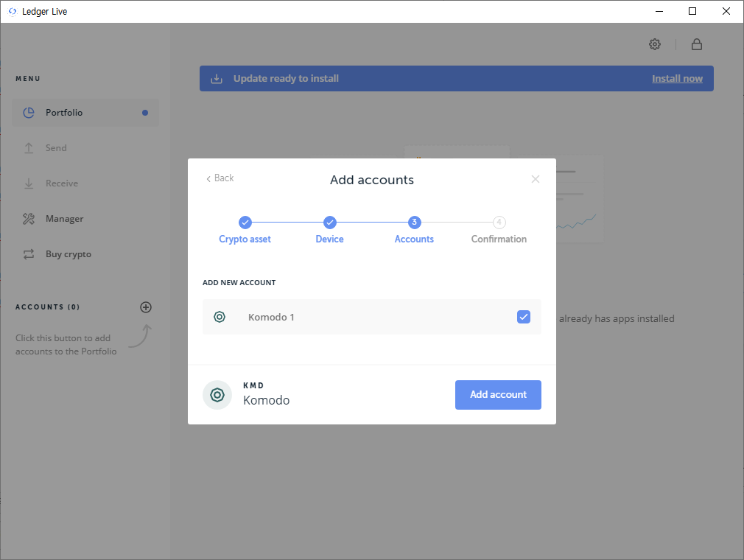Lock the app with the padlock icon

click(697, 44)
